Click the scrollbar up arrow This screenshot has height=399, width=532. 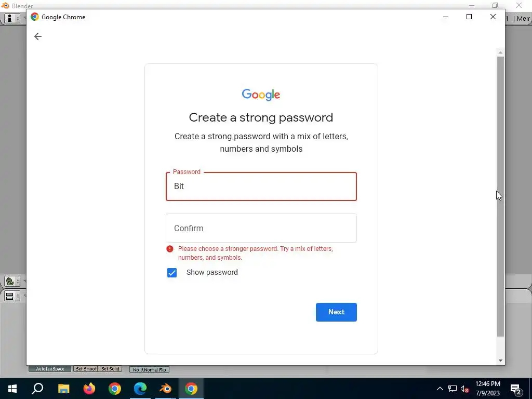pyautogui.click(x=500, y=52)
